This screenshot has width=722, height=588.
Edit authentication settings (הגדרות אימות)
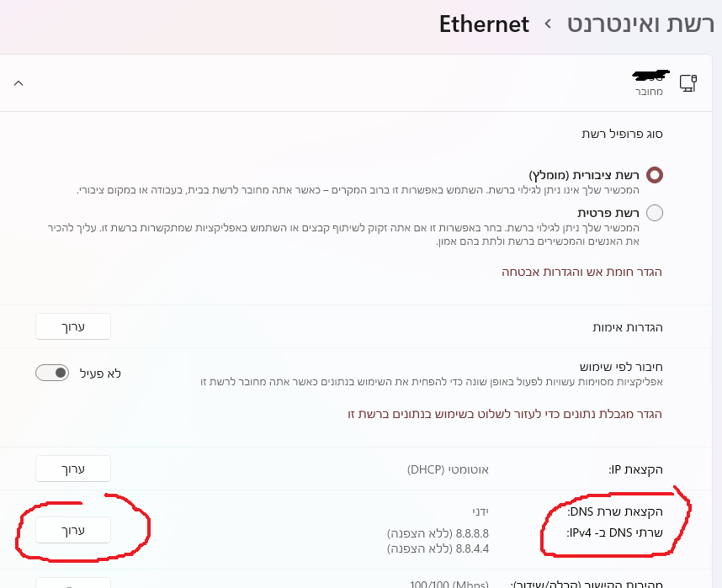click(73, 326)
